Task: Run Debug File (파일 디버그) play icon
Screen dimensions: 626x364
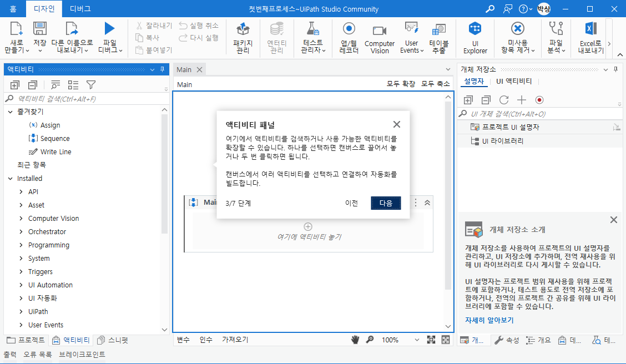Action: point(109,28)
